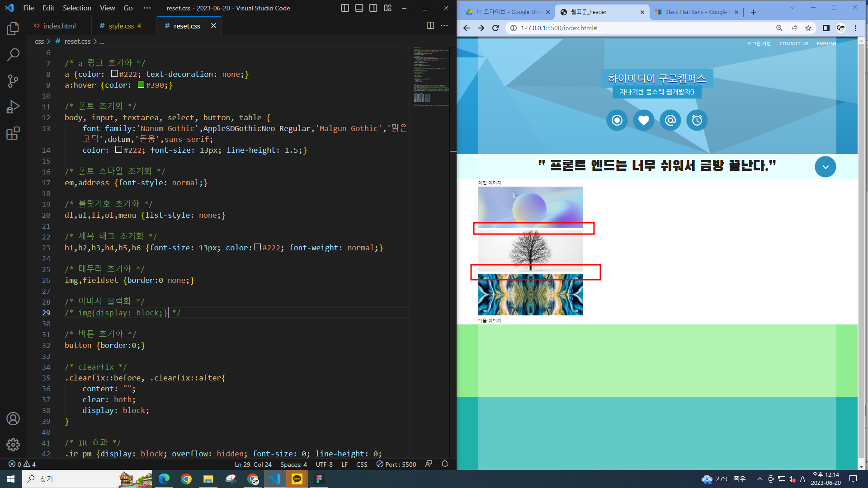868x488 pixels.
Task: Open the Search view in activity bar
Action: point(13,55)
